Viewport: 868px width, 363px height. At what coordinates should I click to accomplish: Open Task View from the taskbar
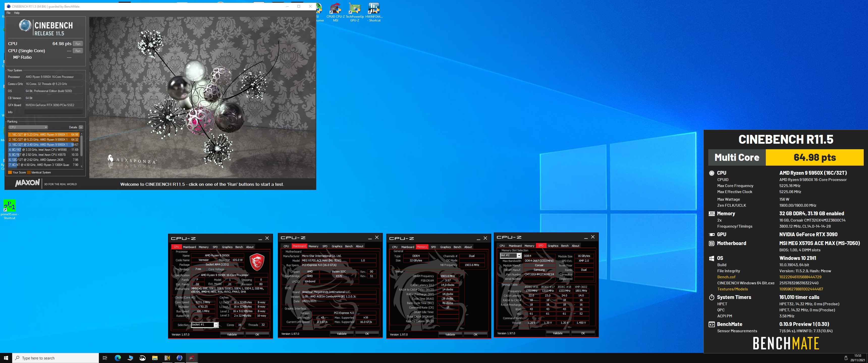[x=105, y=358]
